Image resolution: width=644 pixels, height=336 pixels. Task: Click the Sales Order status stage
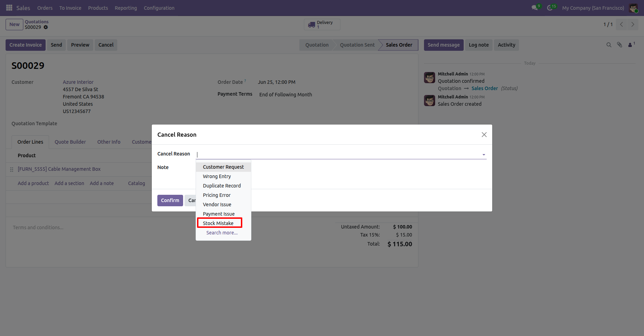pyautogui.click(x=399, y=45)
